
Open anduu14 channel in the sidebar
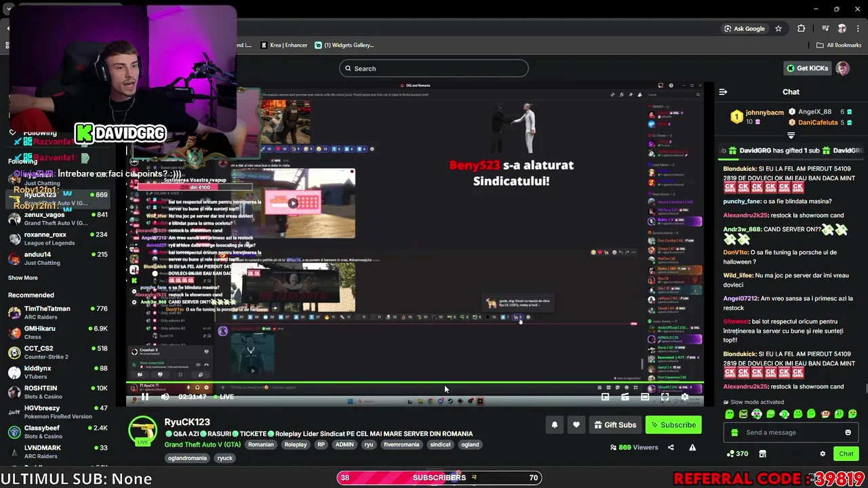point(58,258)
